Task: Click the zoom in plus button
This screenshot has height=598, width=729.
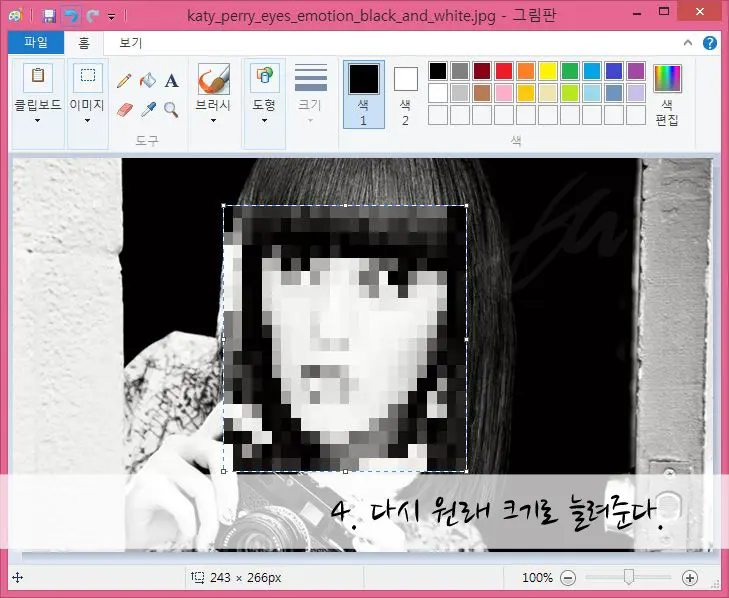Action: 689,578
